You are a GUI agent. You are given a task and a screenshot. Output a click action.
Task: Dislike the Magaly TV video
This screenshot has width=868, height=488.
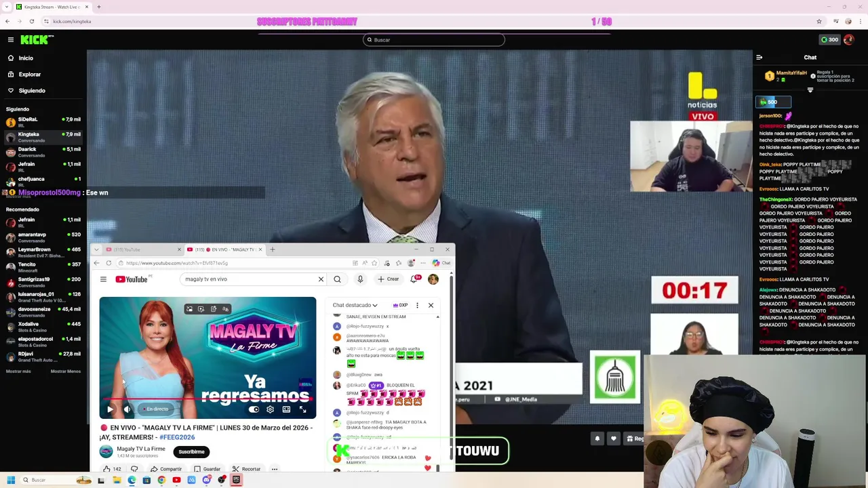[x=134, y=469]
